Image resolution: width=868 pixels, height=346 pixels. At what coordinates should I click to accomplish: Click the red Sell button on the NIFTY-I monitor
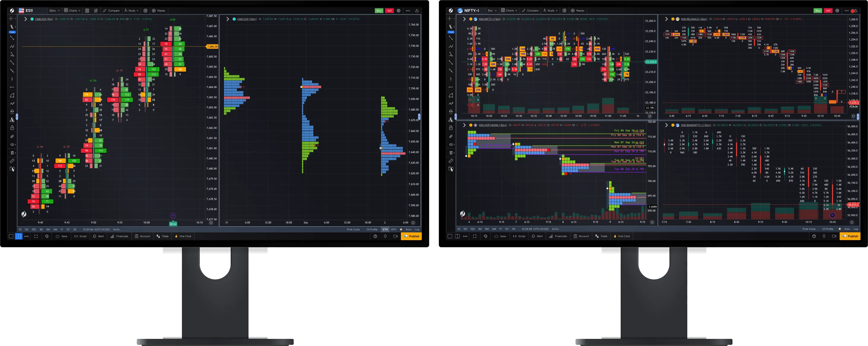[828, 10]
